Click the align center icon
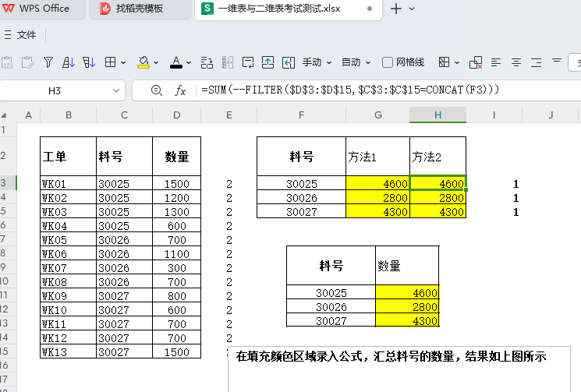581x392 pixels. click(x=516, y=62)
